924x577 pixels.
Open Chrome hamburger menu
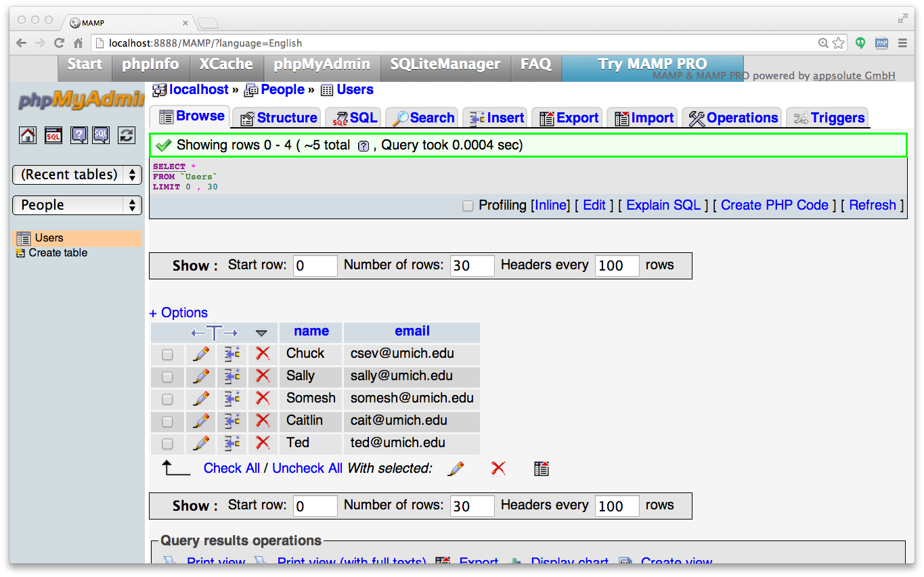click(902, 43)
